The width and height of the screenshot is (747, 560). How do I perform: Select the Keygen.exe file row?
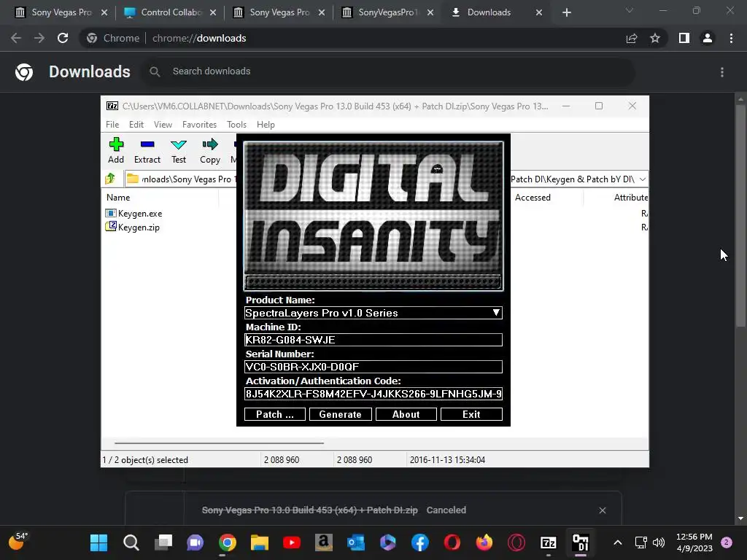[134, 214]
